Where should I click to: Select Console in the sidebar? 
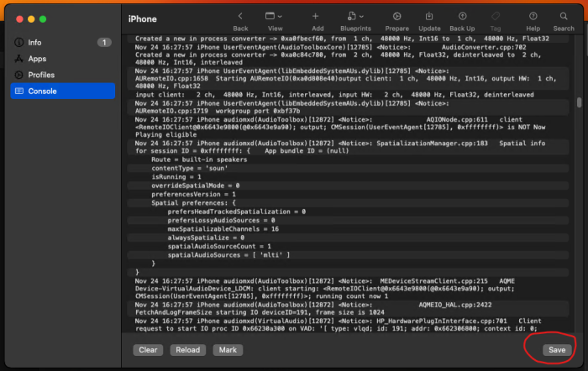pyautogui.click(x=63, y=91)
